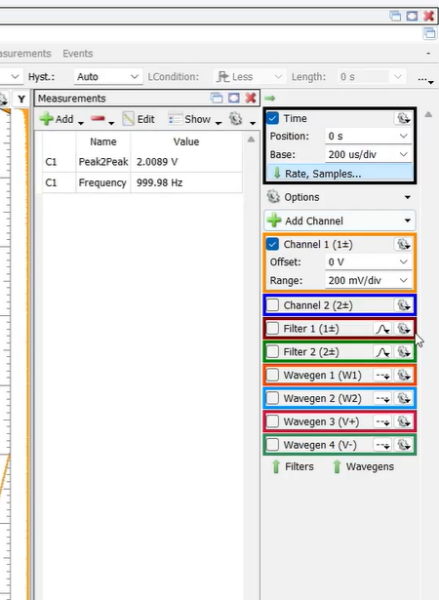
Task: Open Measurements panel gear icon
Action: point(235,119)
